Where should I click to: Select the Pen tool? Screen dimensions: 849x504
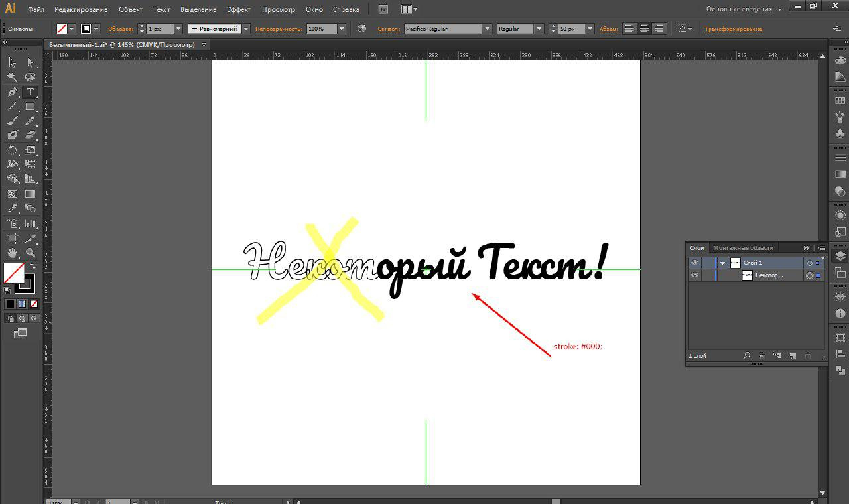[12, 92]
